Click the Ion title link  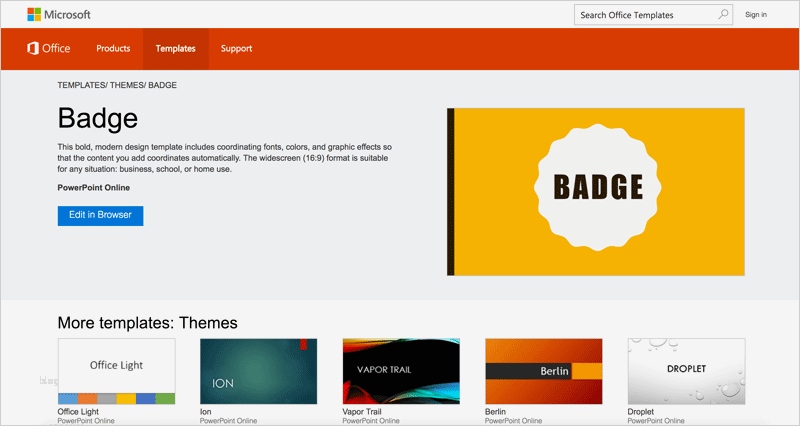click(206, 412)
